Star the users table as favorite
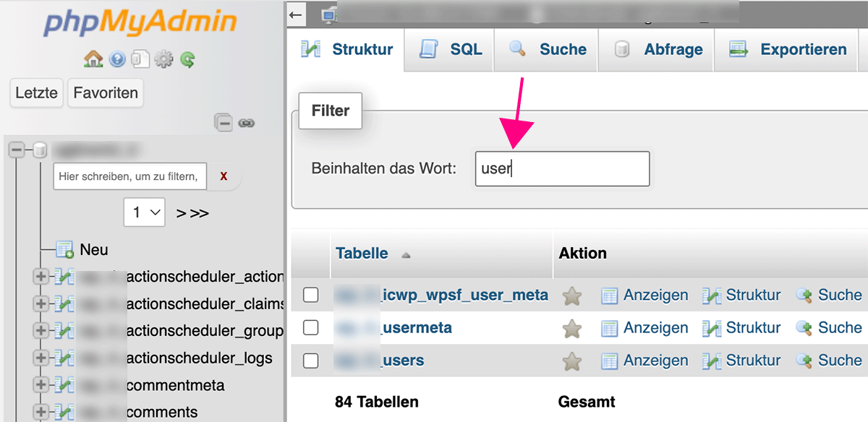868x422 pixels. 572,361
